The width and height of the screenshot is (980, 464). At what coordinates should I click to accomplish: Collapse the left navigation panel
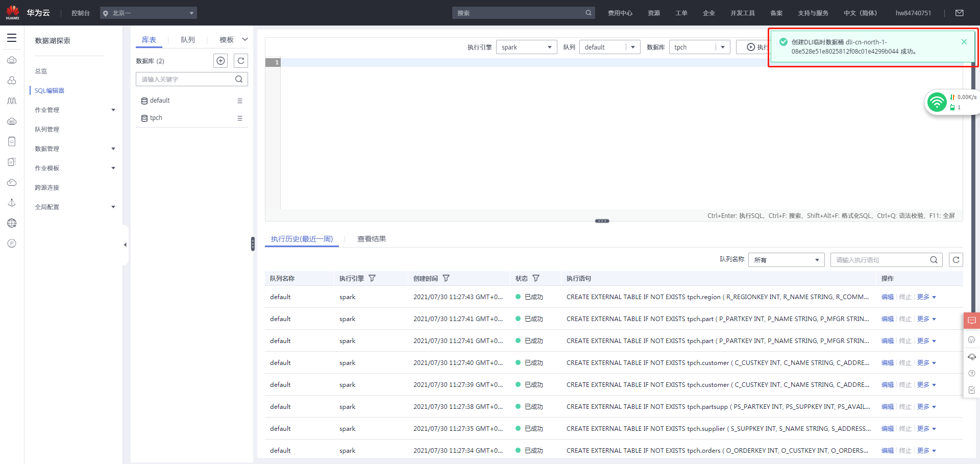pyautogui.click(x=125, y=245)
